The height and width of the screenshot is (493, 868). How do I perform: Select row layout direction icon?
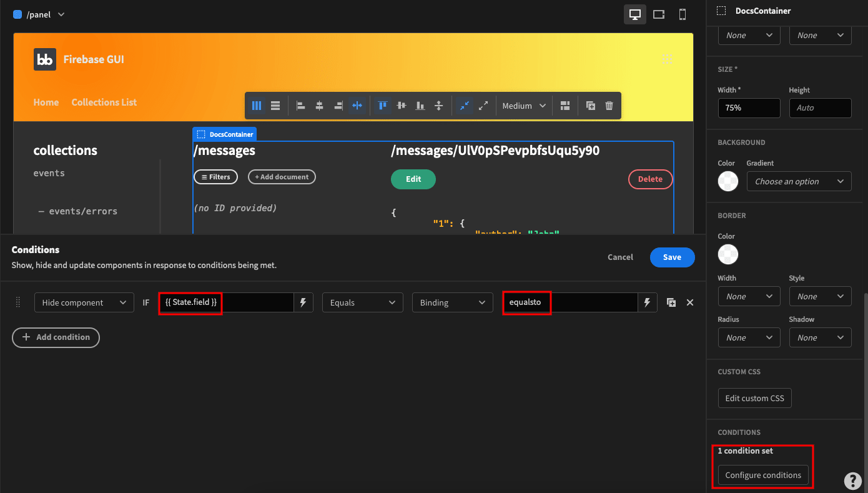click(275, 106)
